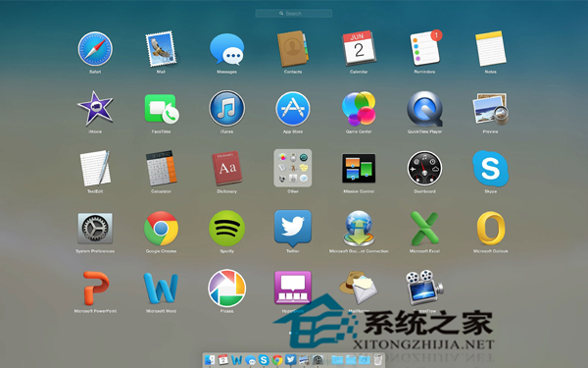The image size is (588, 368).
Task: Launch Twitter from the Launchpad grid
Action: click(x=293, y=229)
